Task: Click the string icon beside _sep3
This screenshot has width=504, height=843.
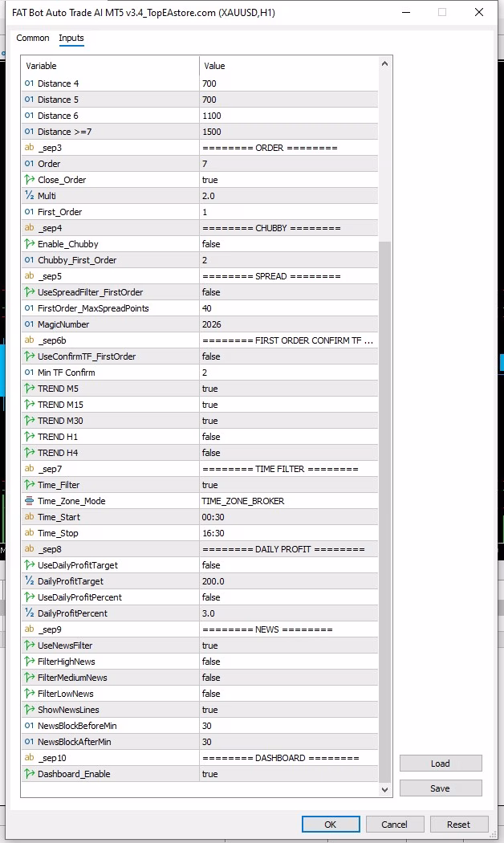Action: 29,147
